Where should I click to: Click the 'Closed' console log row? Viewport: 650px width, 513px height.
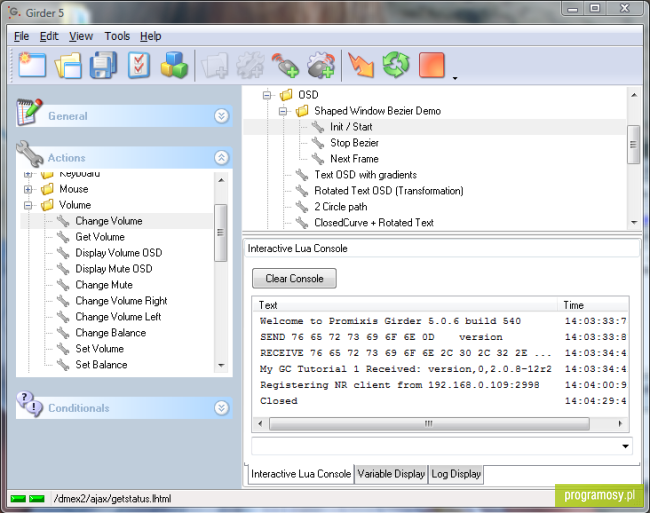[440, 401]
